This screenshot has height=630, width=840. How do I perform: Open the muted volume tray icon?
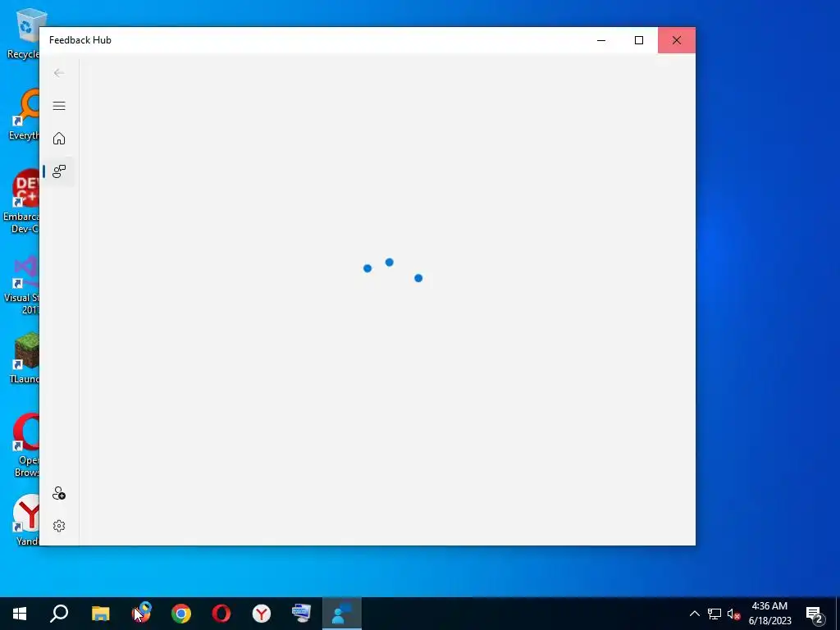pos(733,614)
